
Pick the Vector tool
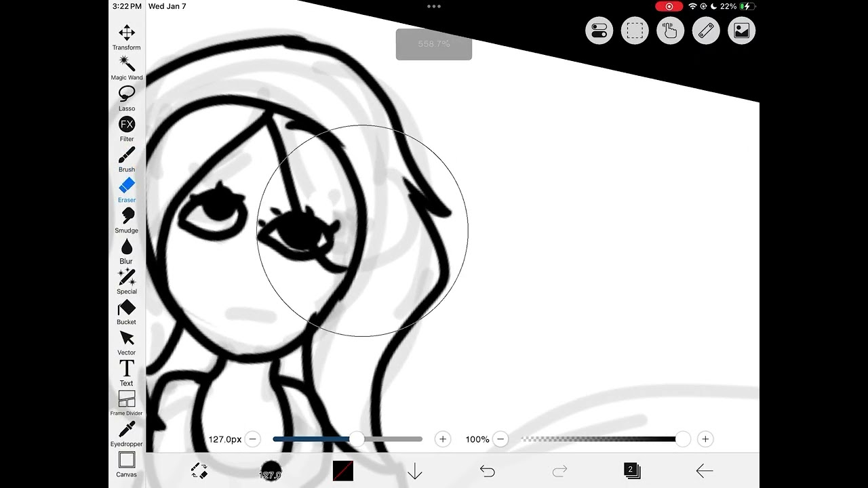127,342
